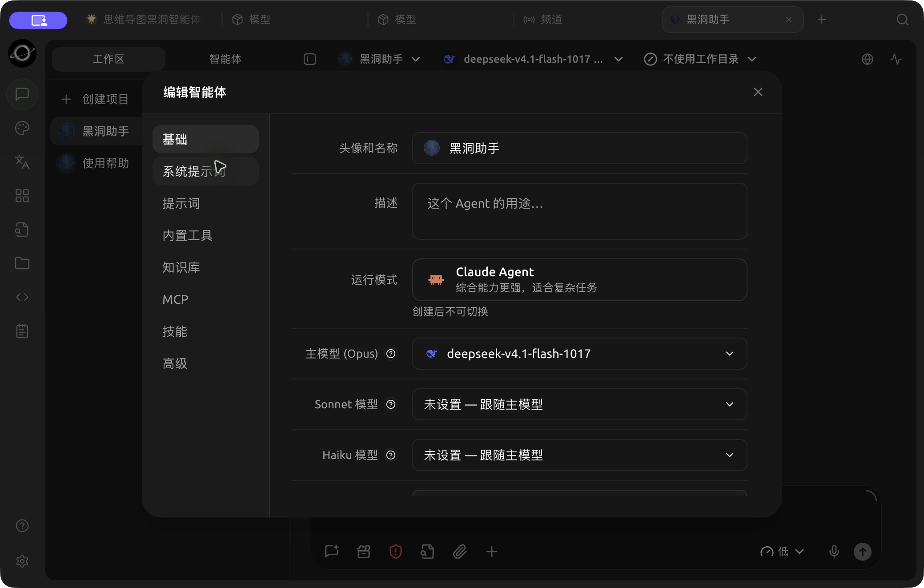Open the apps grid icon in sidebar
Image resolution: width=924 pixels, height=588 pixels.
point(22,196)
